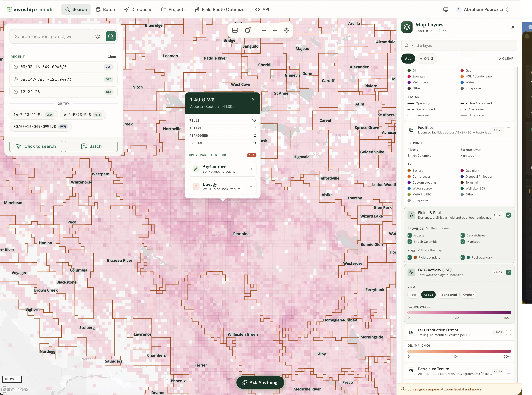Open the Search tab in navigation
This screenshot has height=395, width=532.
click(x=76, y=10)
